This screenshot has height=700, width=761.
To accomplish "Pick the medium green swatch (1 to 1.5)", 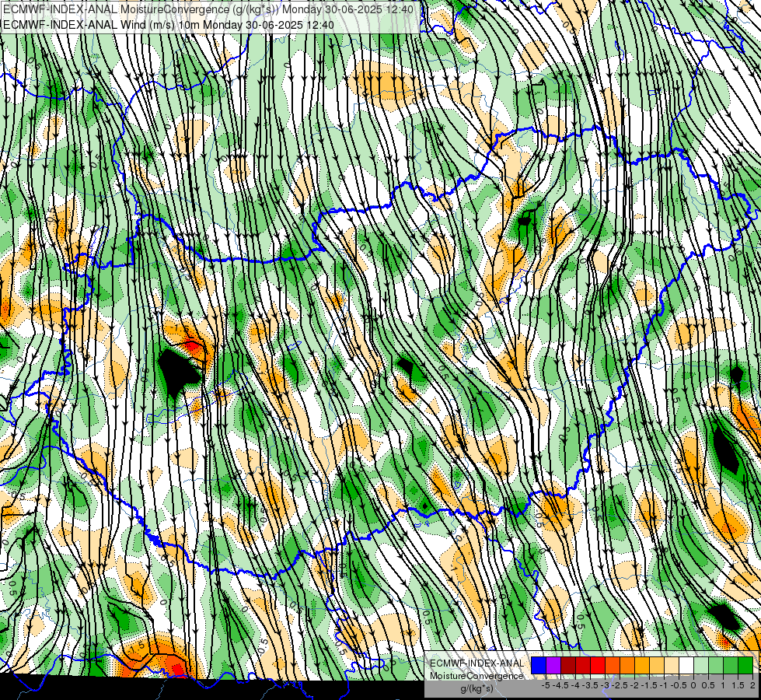I will 731,665.
